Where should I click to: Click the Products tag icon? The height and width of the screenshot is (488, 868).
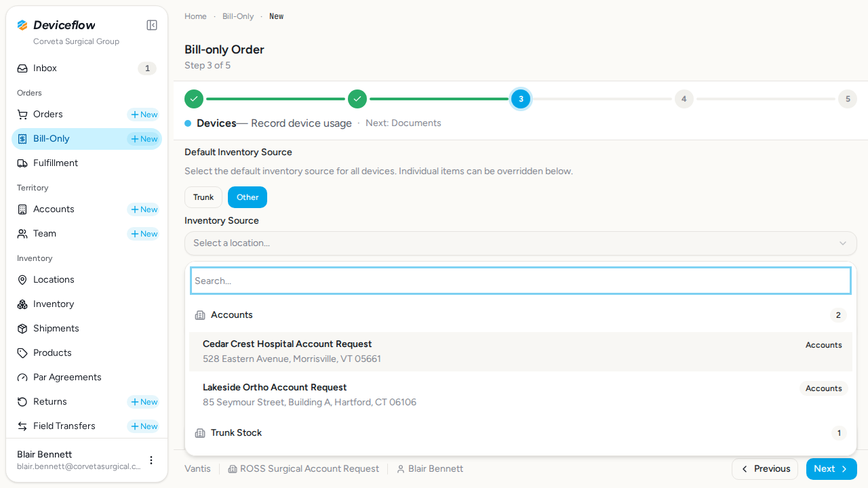(x=22, y=353)
